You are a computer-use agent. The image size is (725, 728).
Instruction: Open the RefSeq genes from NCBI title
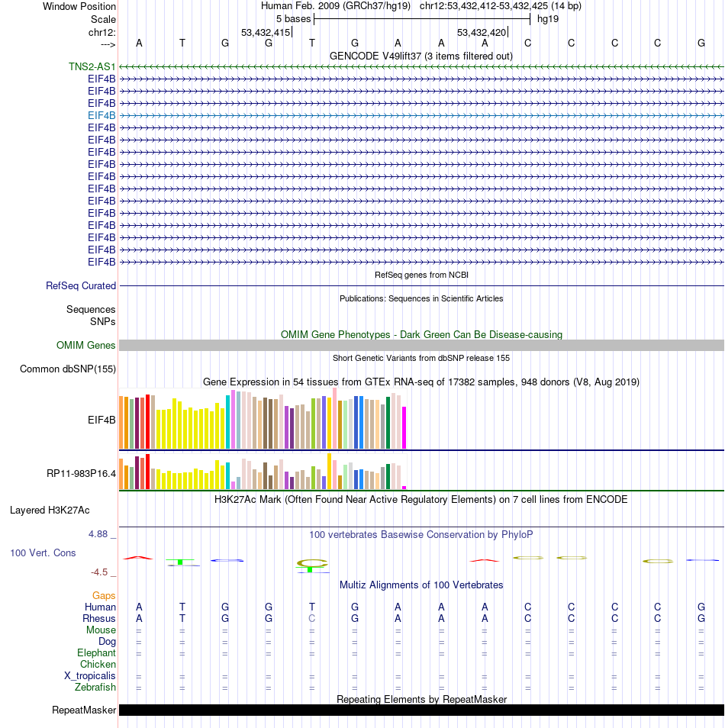pyautogui.click(x=421, y=275)
